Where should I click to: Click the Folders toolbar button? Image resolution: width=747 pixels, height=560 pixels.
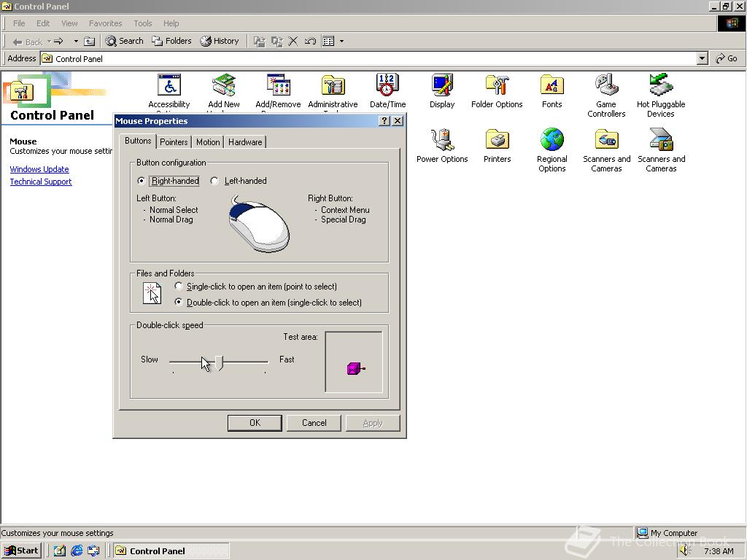pyautogui.click(x=171, y=41)
